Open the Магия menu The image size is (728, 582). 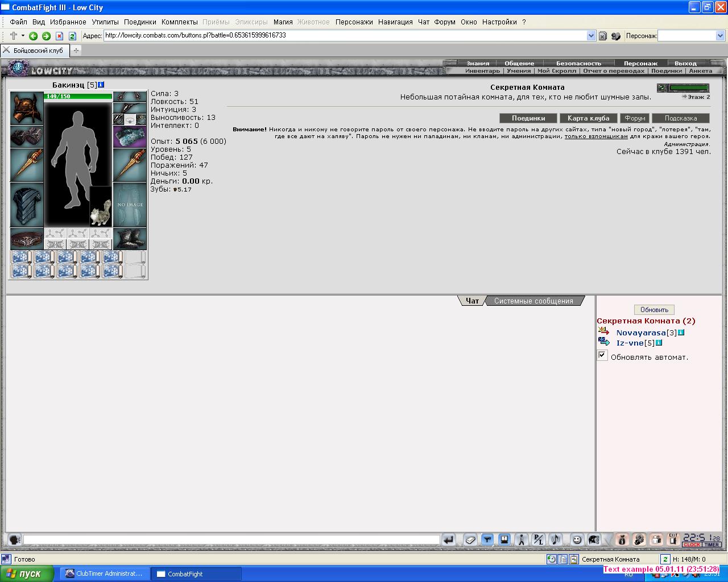pos(283,22)
